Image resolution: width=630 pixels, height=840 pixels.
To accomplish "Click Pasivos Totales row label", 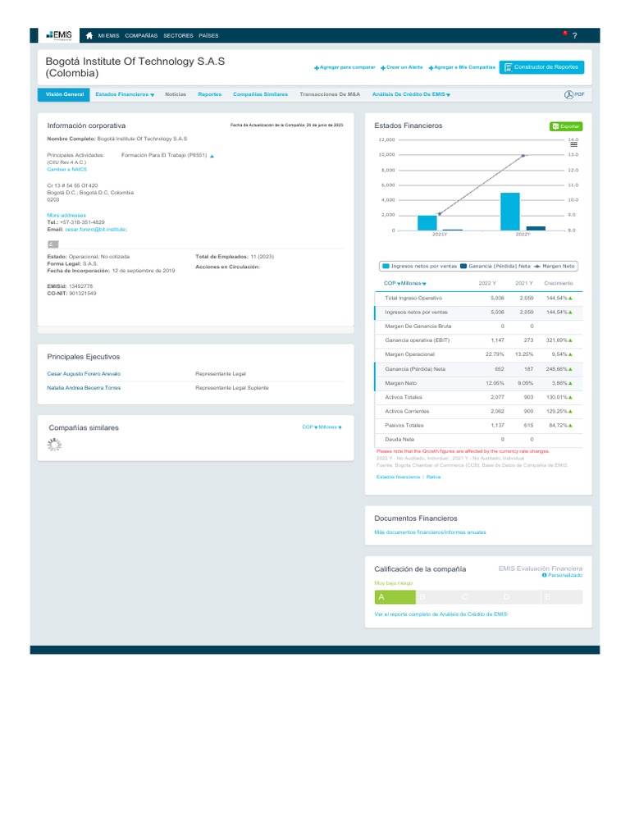I will pos(404,426).
